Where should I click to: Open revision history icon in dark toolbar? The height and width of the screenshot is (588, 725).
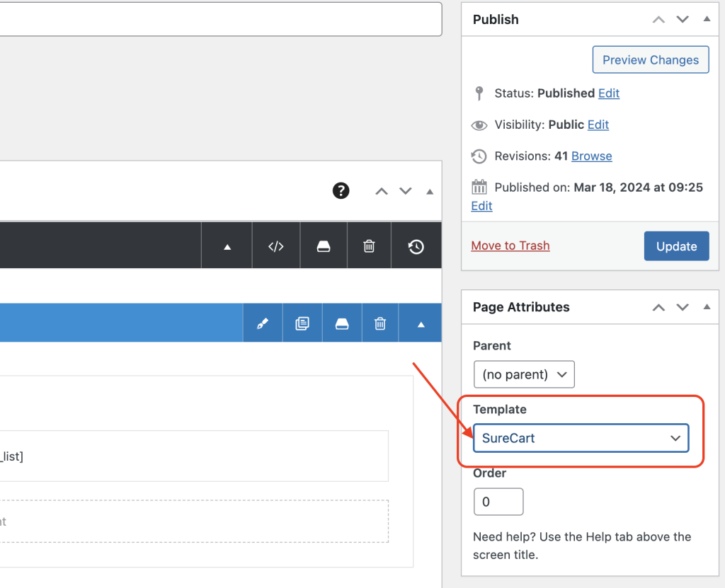coord(416,246)
